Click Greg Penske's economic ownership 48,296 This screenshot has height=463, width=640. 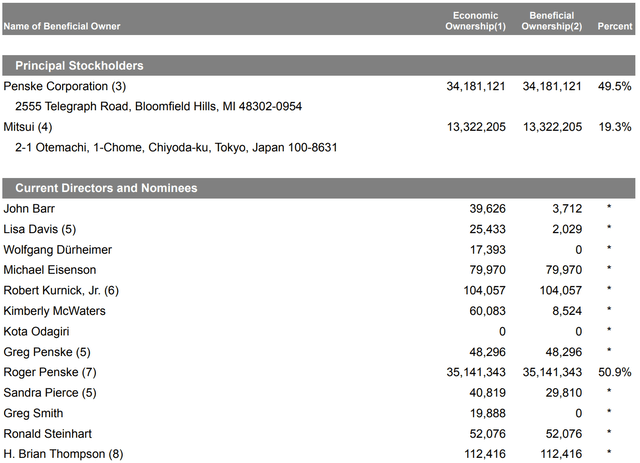(487, 352)
